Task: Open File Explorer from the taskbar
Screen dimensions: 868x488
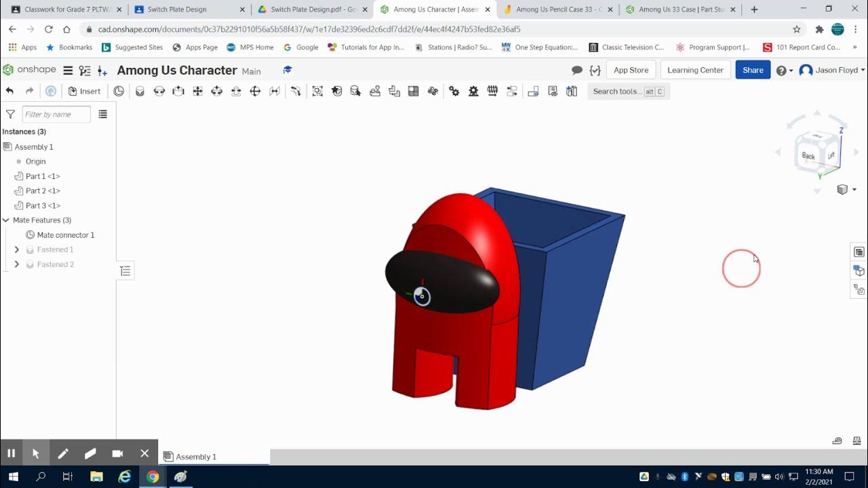Action: [x=96, y=476]
